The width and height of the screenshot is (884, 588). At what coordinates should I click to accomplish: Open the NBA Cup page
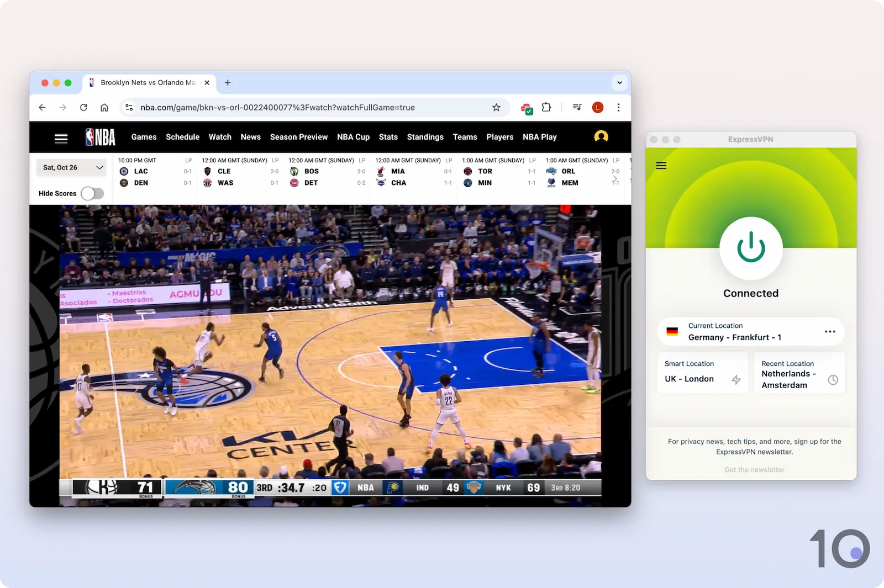(353, 137)
